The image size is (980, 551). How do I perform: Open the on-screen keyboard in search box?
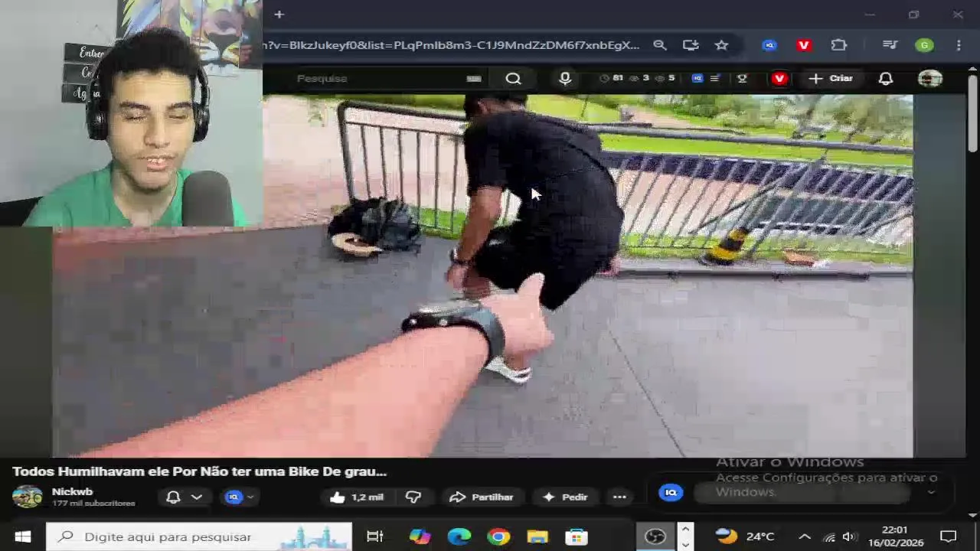coord(474,78)
